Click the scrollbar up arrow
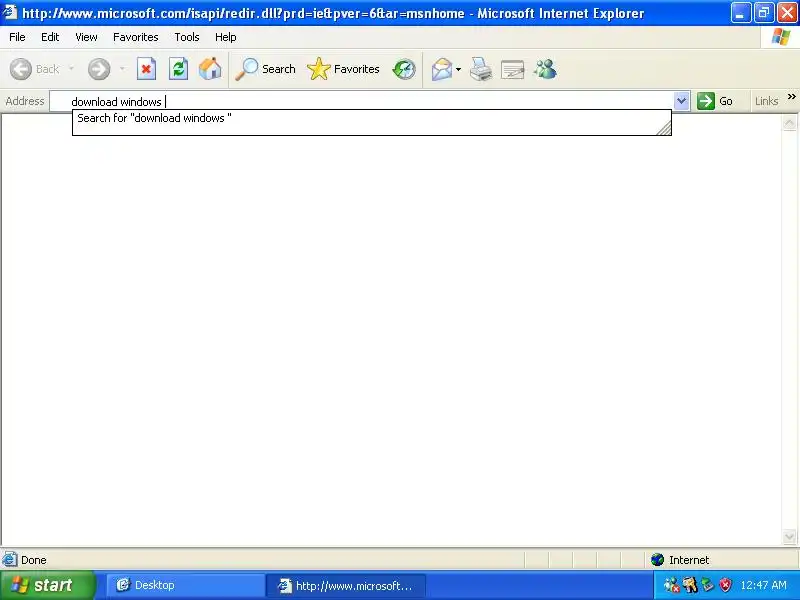The height and width of the screenshot is (600, 800). coord(789,123)
